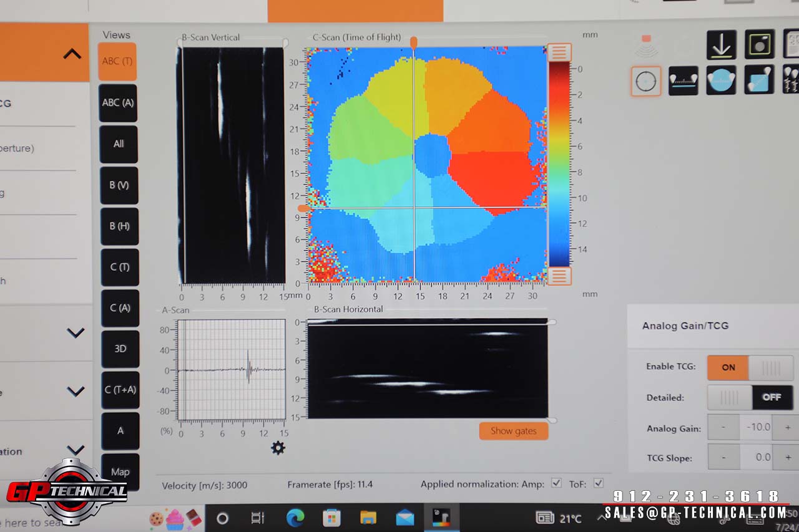The image size is (799, 532).
Task: Click the Show gates button
Action: pyautogui.click(x=513, y=431)
